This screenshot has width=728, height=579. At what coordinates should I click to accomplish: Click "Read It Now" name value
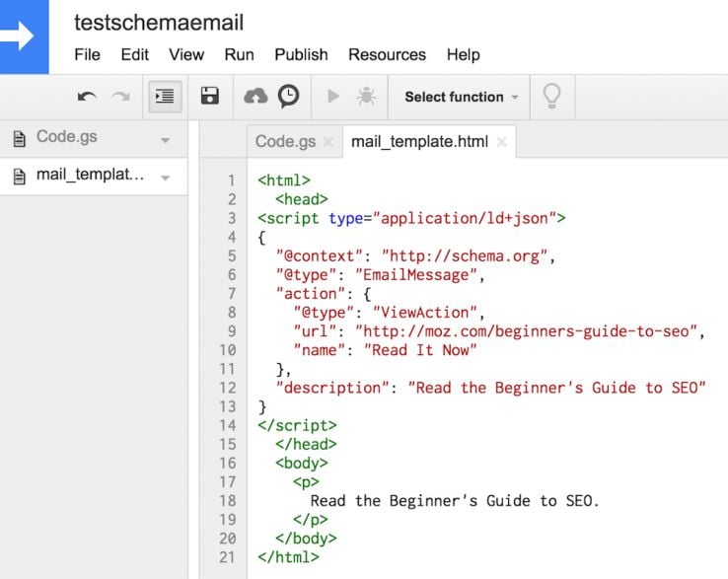[420, 350]
